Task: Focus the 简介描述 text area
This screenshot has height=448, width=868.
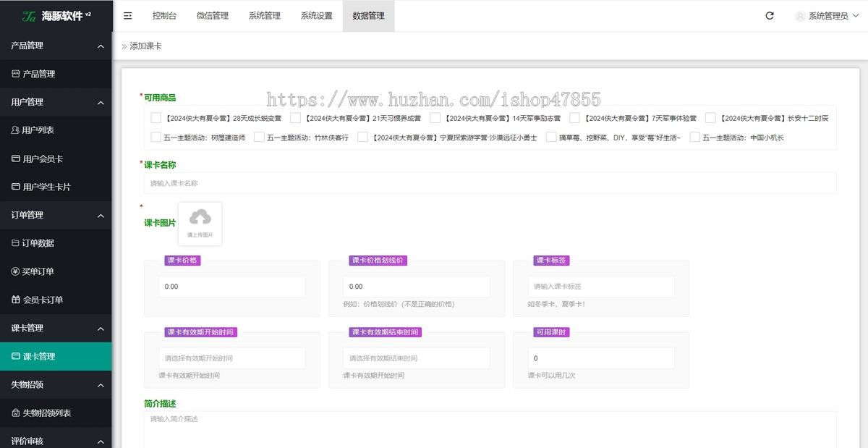Action: (x=490, y=430)
